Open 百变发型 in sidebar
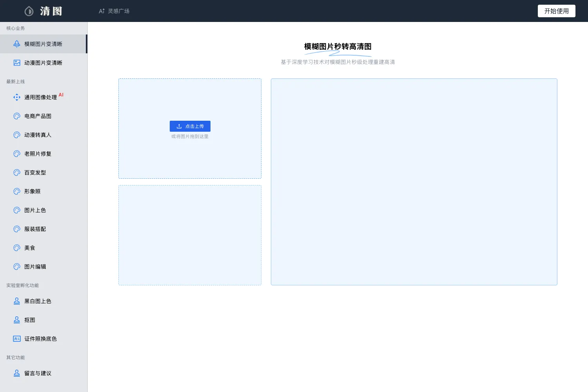The width and height of the screenshot is (588, 392). (44, 172)
